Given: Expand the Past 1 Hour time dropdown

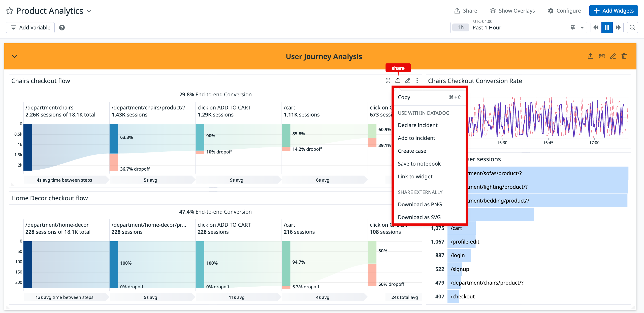Looking at the screenshot, I should tap(582, 27).
